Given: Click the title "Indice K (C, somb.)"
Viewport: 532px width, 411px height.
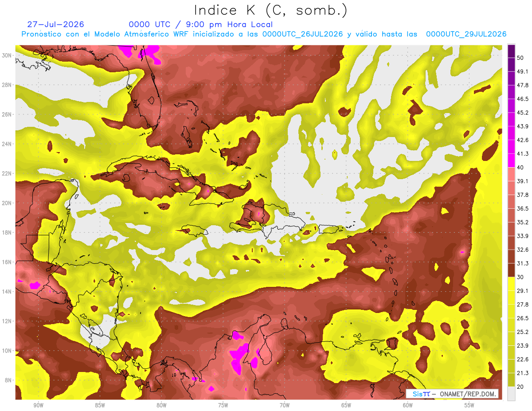Looking at the screenshot, I should point(271,10).
